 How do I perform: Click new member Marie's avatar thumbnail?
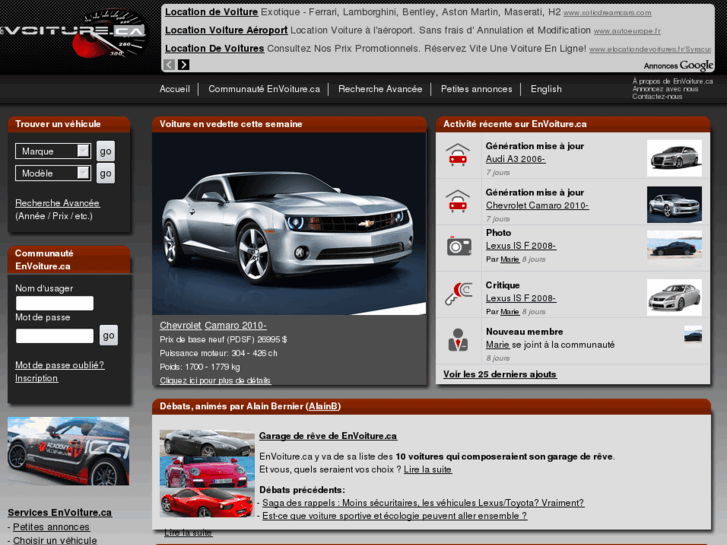[693, 333]
